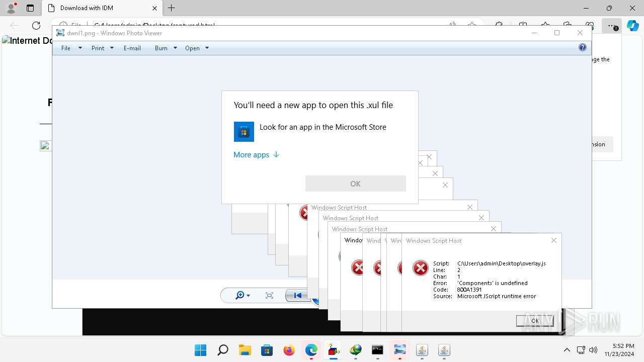The image size is (644, 362).
Task: Open a new tab in Edge
Action: pyautogui.click(x=172, y=8)
